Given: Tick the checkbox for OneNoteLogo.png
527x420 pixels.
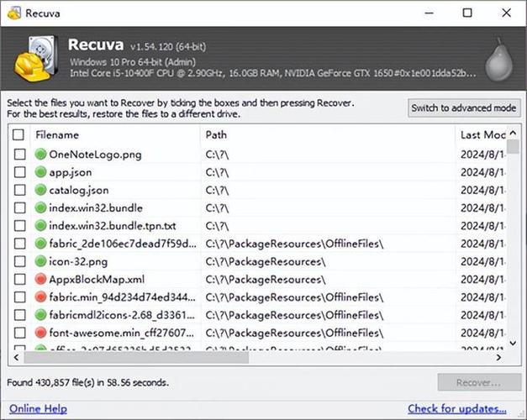Looking at the screenshot, I should (20, 155).
